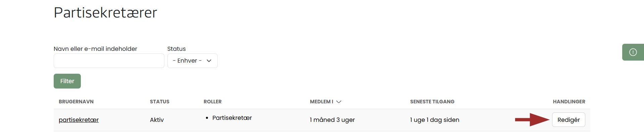This screenshot has height=137, width=644.
Task: Sort by the Brugernavn column header
Action: 76,102
